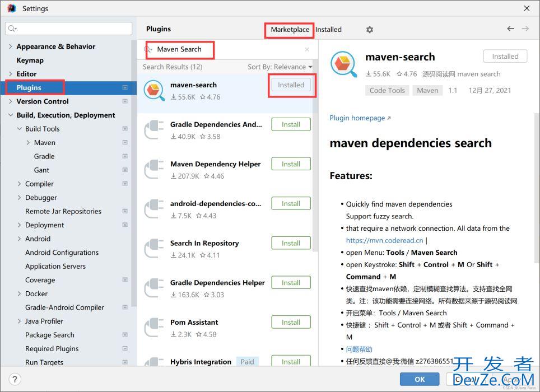Clear the Maven Search query with the X
This screenshot has width=540, height=392.
coord(307,49)
